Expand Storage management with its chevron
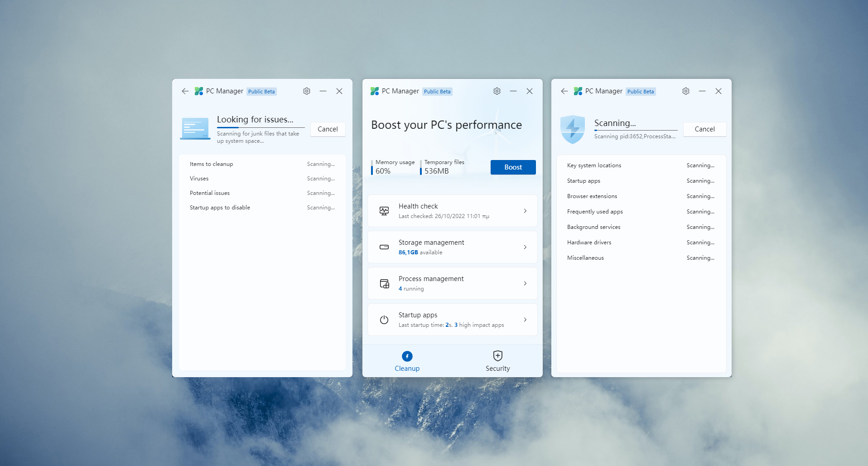Screen dimensions: 868x466 (525, 247)
